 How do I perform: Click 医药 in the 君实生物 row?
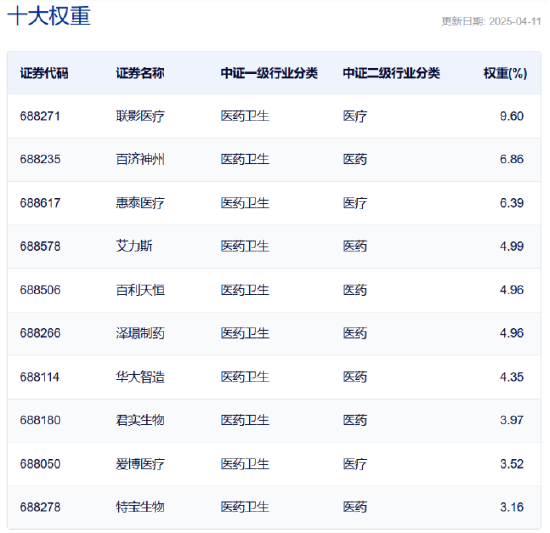click(x=355, y=420)
